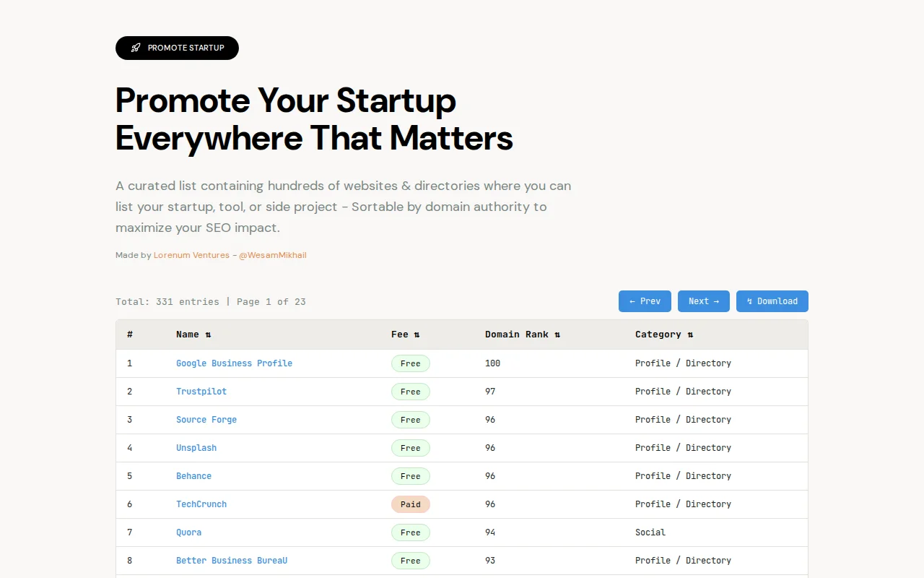Open Google Business Profile link
This screenshot has height=578, width=924.
click(x=235, y=363)
